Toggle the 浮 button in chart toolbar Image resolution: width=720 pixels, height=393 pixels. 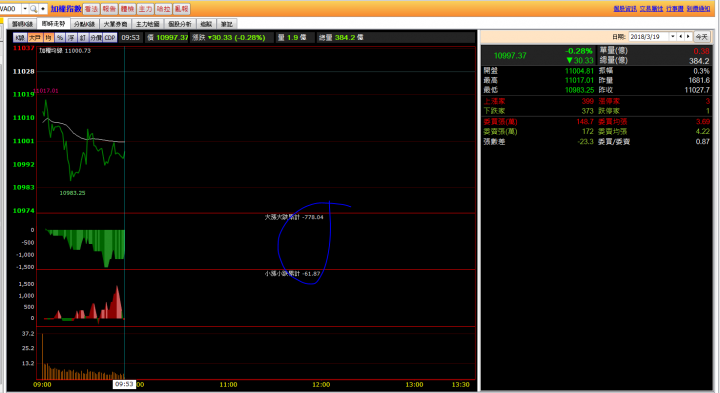coord(71,38)
